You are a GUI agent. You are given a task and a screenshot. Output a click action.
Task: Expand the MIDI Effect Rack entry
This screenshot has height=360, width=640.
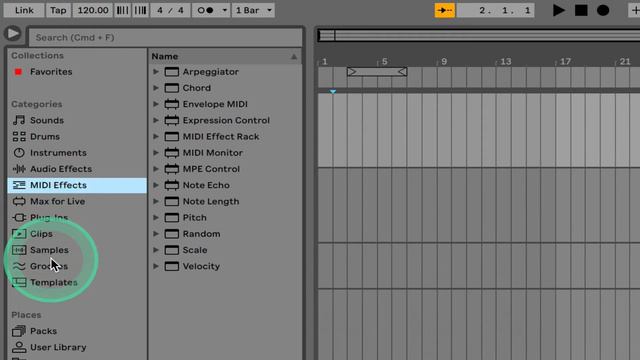click(x=156, y=136)
